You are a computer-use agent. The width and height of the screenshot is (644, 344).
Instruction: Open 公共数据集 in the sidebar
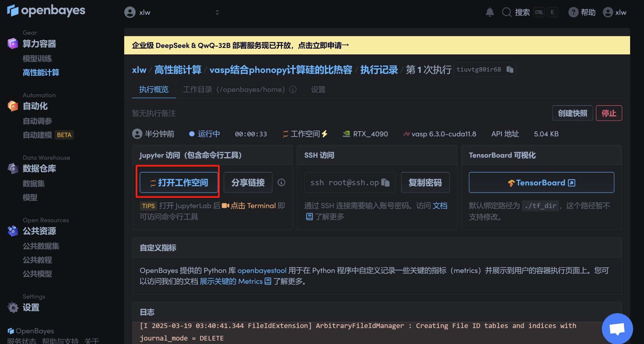[x=41, y=246]
